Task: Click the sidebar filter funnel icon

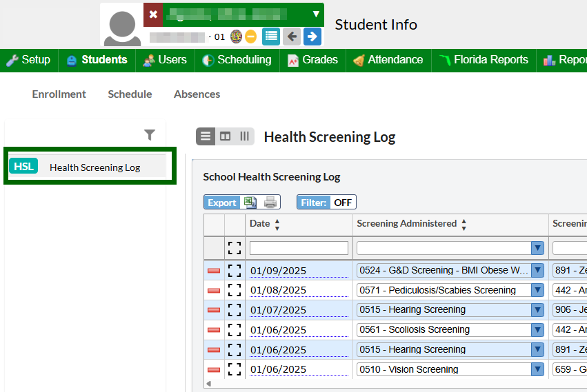Action: tap(150, 135)
